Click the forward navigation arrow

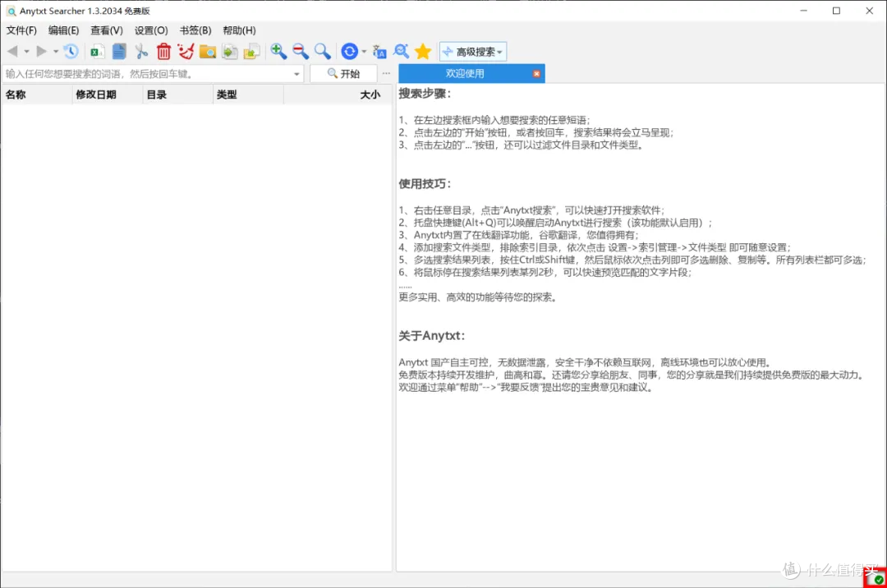(x=41, y=52)
